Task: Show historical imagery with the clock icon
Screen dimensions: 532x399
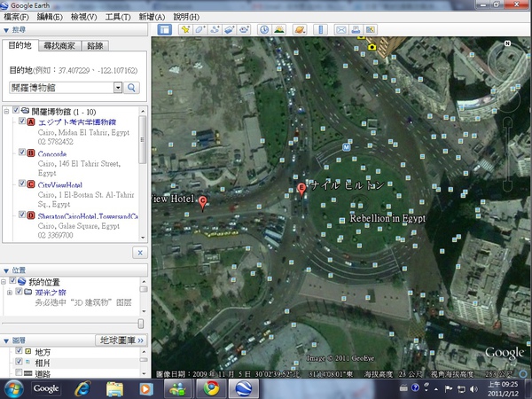Action: [264, 30]
